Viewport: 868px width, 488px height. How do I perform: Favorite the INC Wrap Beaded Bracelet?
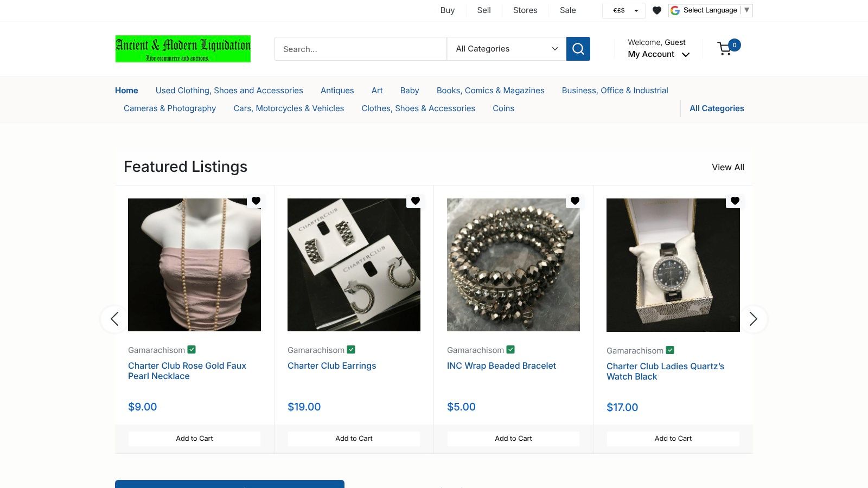(575, 201)
